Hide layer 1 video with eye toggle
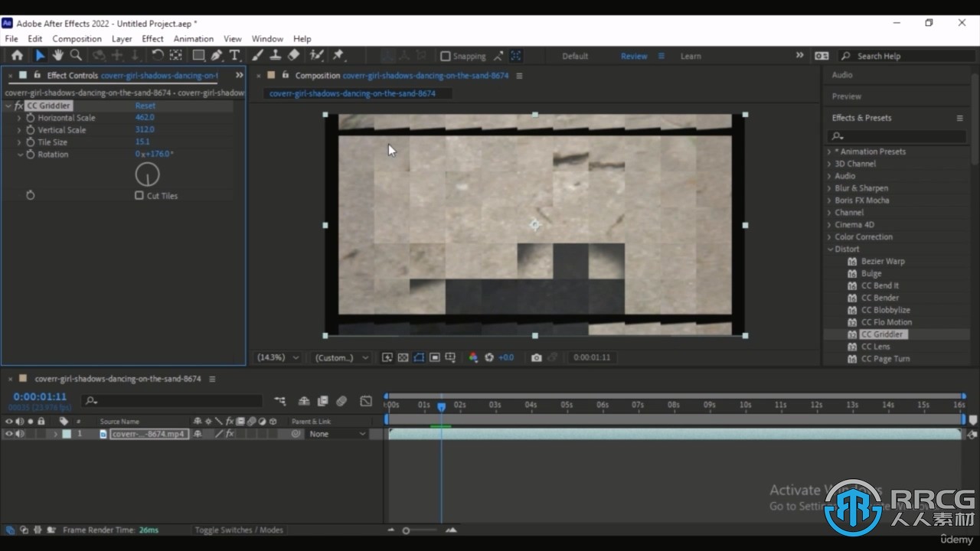Screen dimensions: 980x551 point(9,434)
